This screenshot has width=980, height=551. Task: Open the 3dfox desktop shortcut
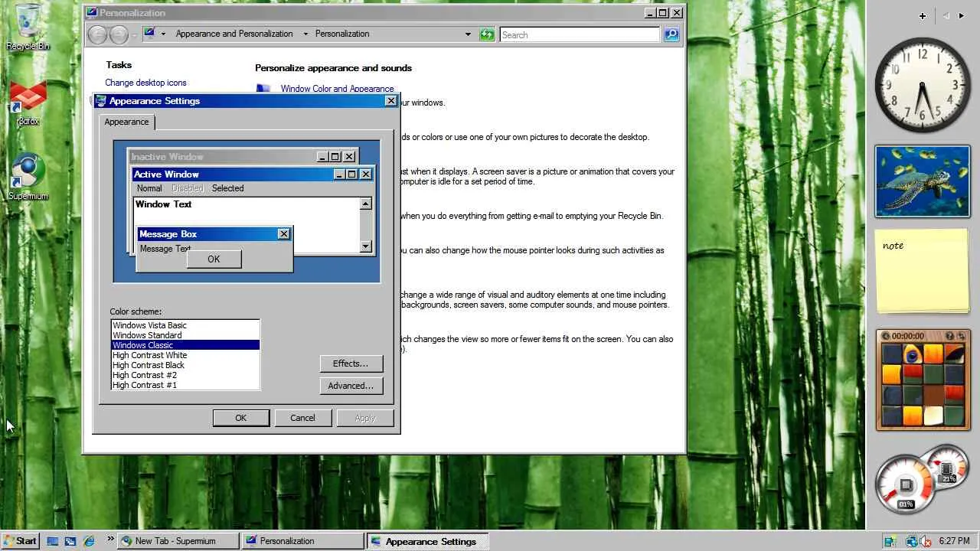pyautogui.click(x=28, y=103)
